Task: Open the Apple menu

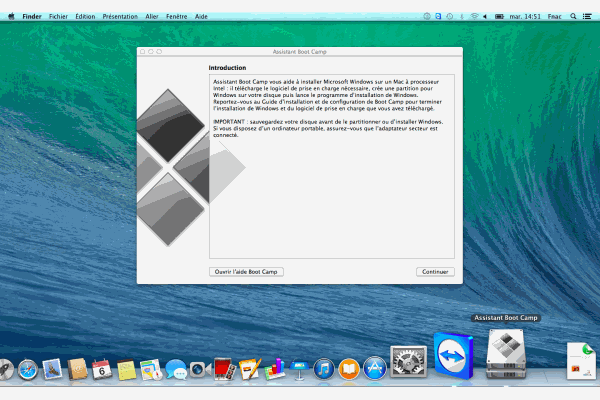Action: coord(11,16)
